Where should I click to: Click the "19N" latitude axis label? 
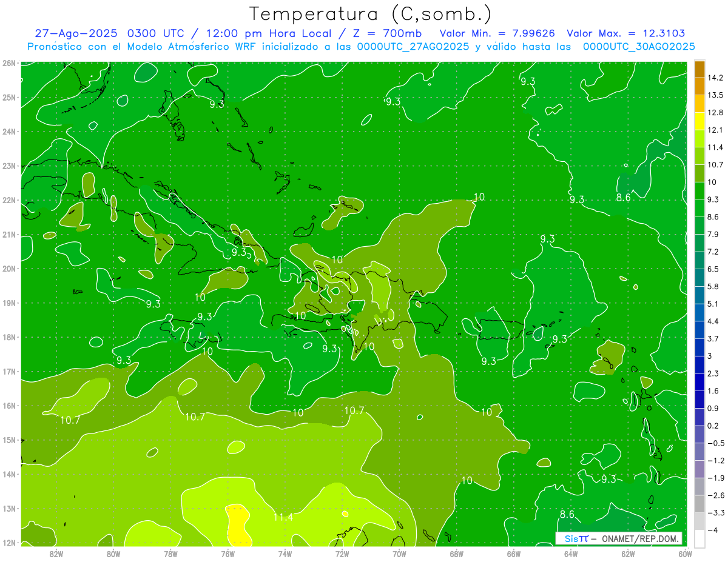pos(9,303)
